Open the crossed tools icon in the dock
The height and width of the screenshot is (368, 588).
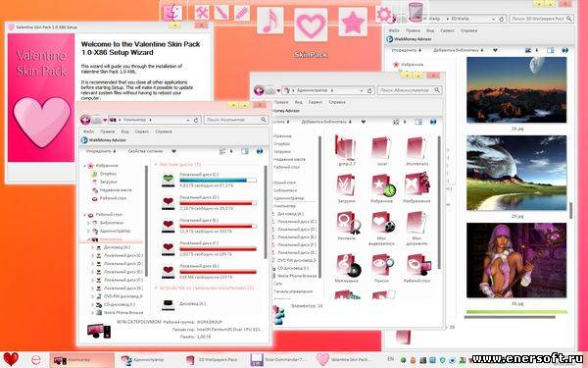click(x=202, y=13)
